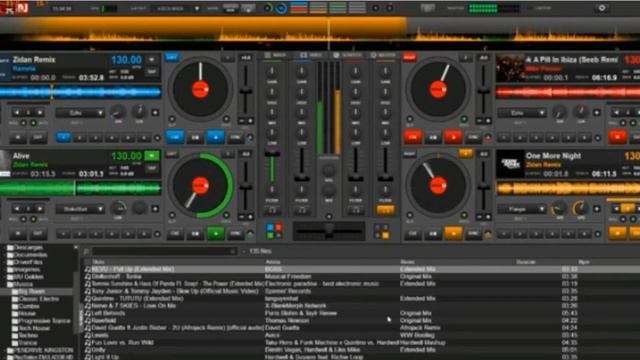
Task: Open the PENDRIVE KINGSTON folder
Action: [43, 350]
